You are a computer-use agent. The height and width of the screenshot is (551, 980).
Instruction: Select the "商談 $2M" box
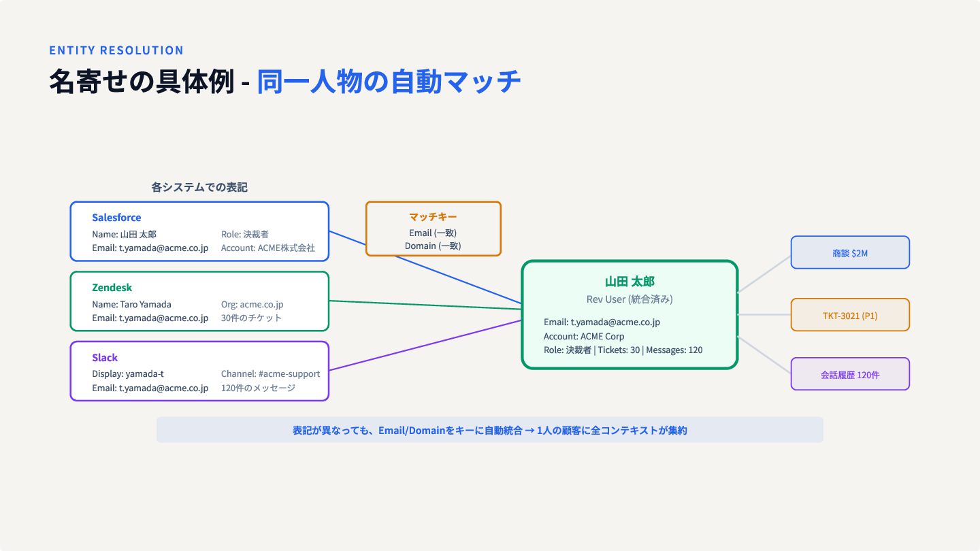(x=850, y=252)
